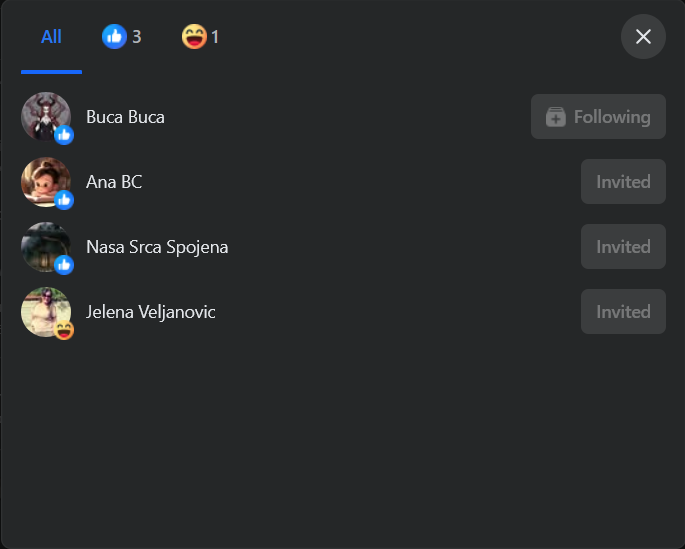Screen dimensions: 685x549
Task: Click Invited button next to Ana BC
Action: 623,182
